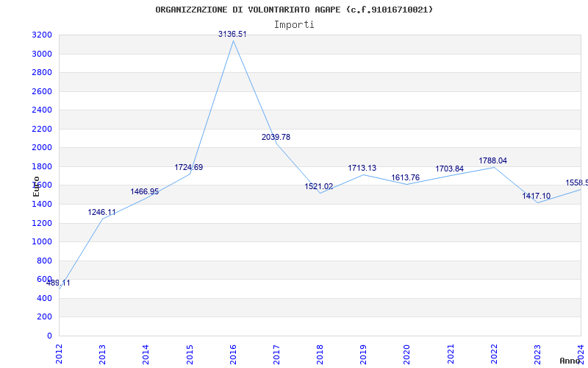The height and width of the screenshot is (368, 588).
Task: Click the Anno x-axis title
Action: pyautogui.click(x=570, y=361)
